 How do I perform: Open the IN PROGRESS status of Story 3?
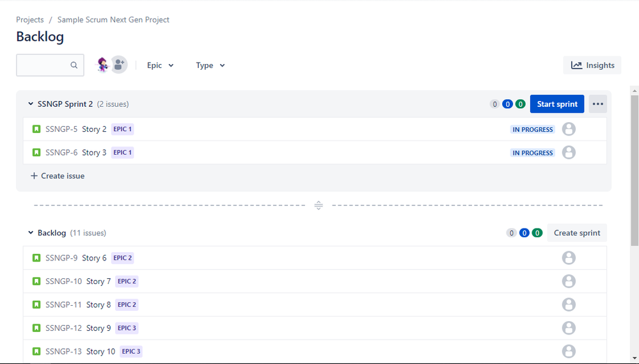coord(533,152)
